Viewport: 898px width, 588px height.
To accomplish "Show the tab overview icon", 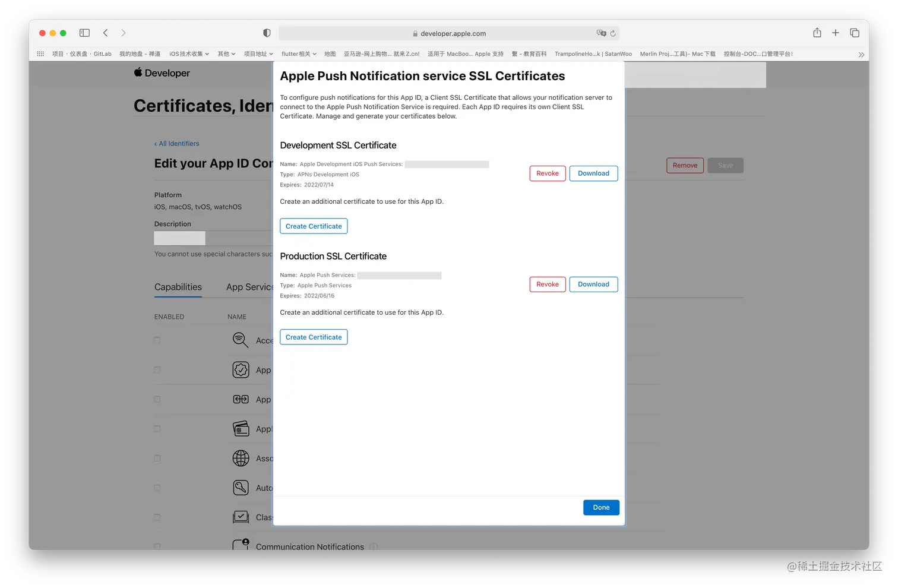I will click(855, 33).
